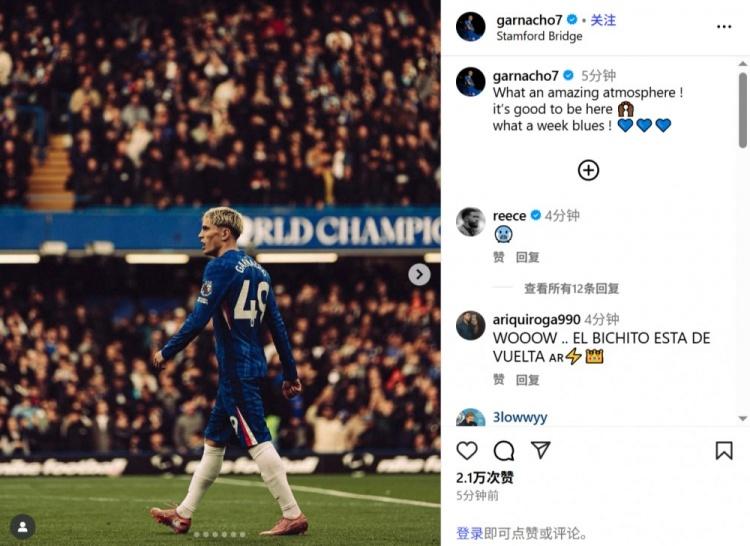Viewport: 750px width, 546px height.
Task: Save post with bookmark icon
Action: pos(724,450)
